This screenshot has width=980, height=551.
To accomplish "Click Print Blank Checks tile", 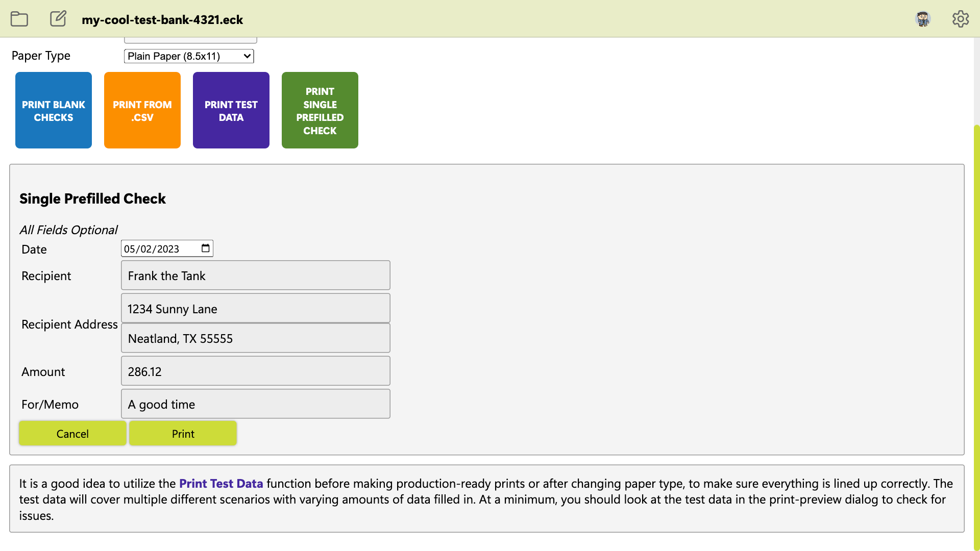I will (54, 110).
